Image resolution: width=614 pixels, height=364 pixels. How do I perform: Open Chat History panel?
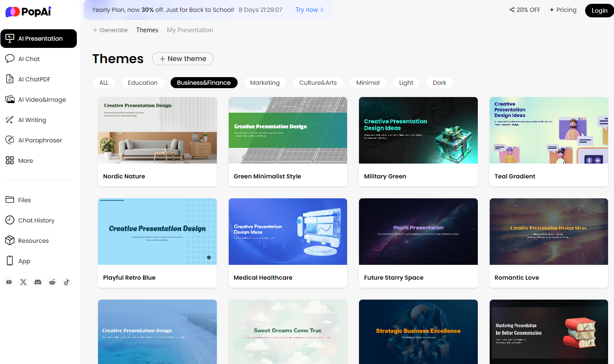point(36,220)
